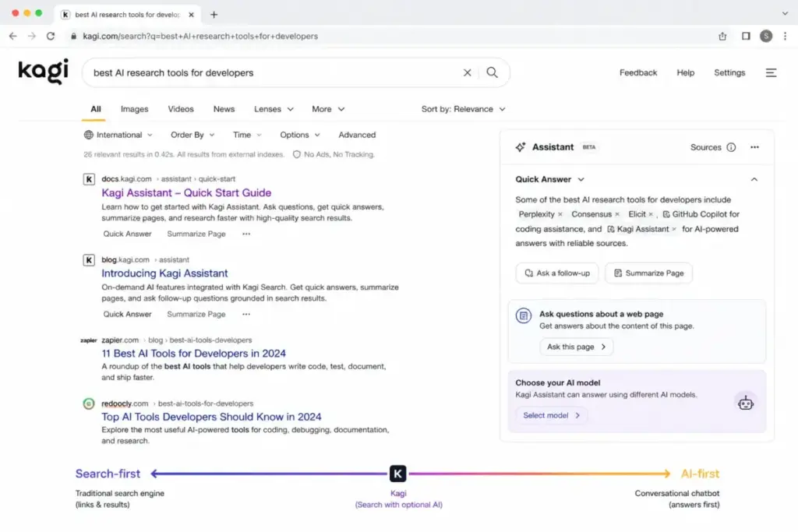Click the globe icon by International
This screenshot has width=798, height=532.
[x=89, y=135]
